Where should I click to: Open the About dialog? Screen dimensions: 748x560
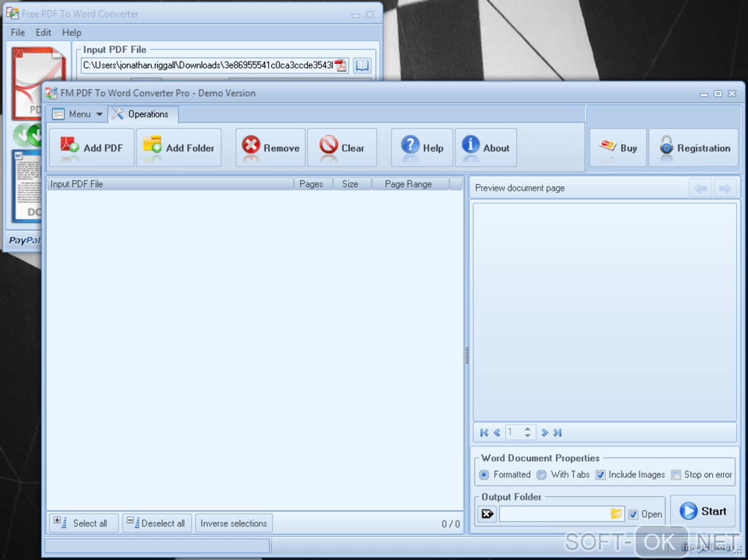coord(486,148)
